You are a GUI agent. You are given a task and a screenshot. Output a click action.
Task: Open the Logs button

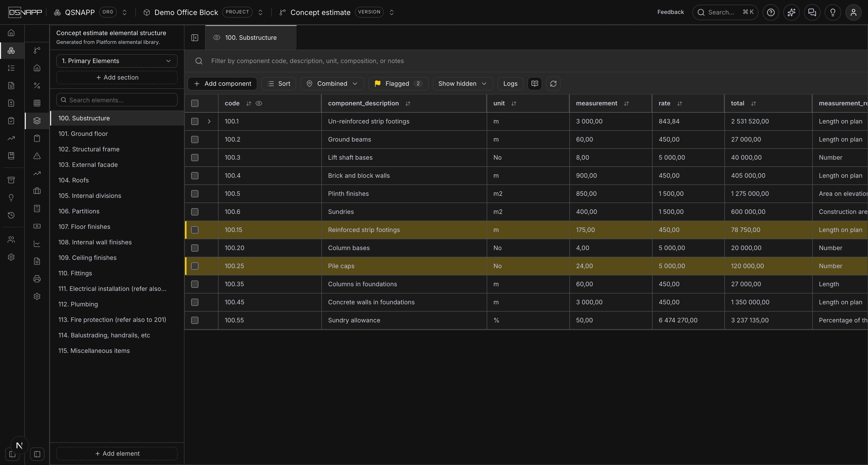[510, 83]
